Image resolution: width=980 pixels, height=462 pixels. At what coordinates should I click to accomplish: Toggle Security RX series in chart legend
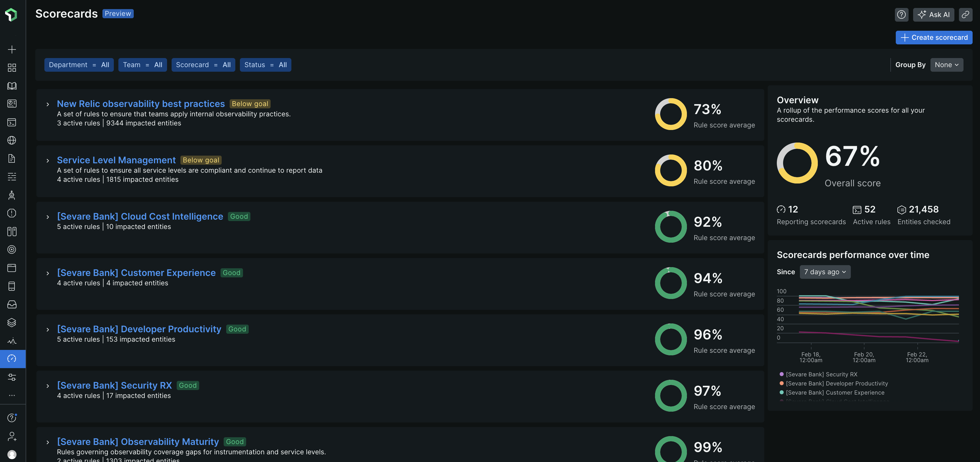821,374
